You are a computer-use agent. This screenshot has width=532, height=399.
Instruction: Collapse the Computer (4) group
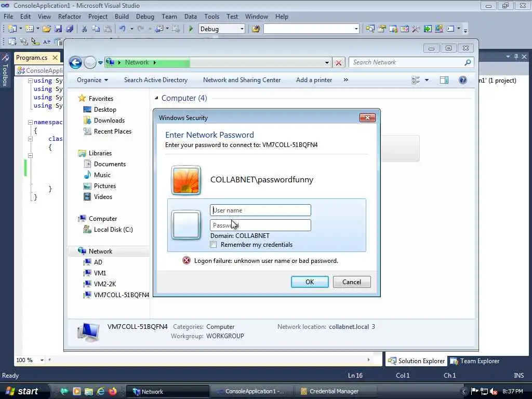coord(156,98)
